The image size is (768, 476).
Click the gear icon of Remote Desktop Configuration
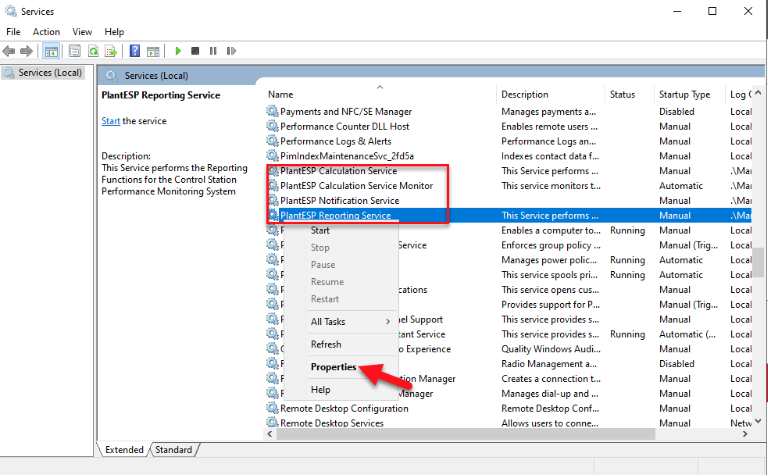(x=272, y=408)
